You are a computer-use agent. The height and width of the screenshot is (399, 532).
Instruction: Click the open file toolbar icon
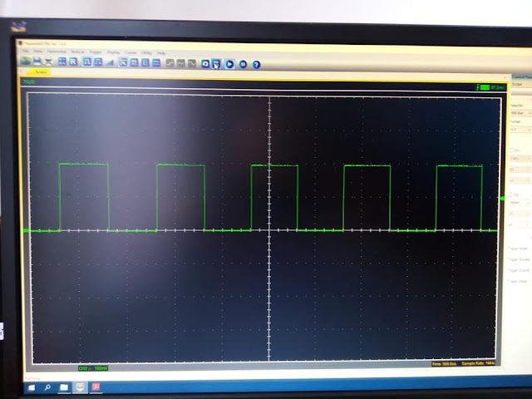[x=26, y=61]
